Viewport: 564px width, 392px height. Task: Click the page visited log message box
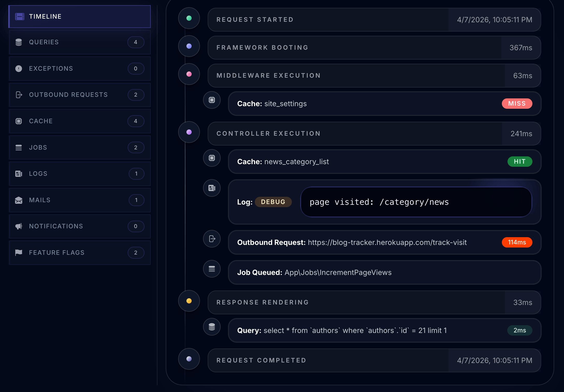[416, 202]
